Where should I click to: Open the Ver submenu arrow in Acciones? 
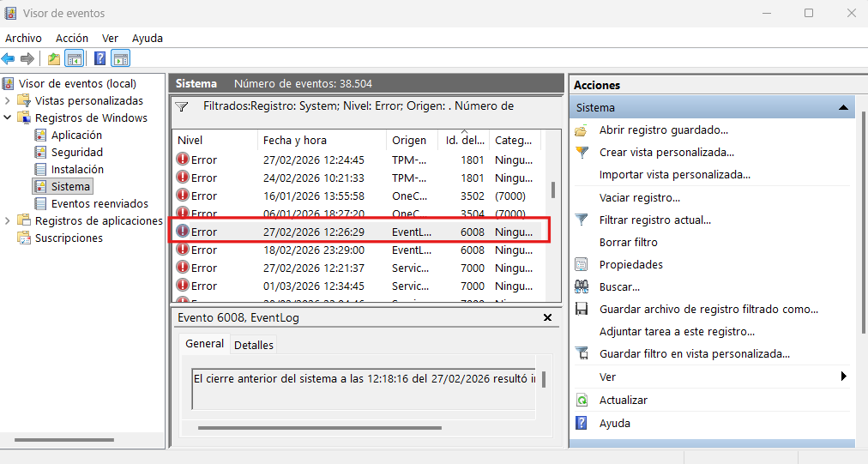pyautogui.click(x=844, y=377)
